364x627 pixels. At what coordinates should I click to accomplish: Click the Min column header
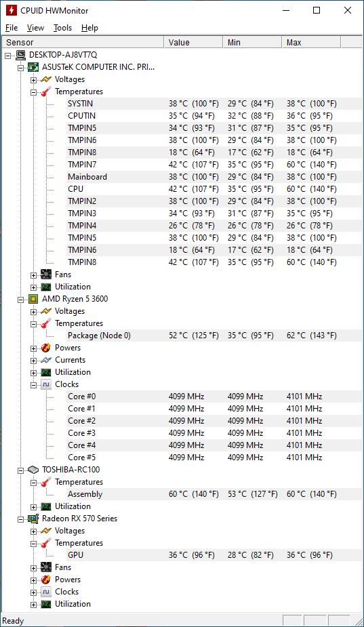point(252,43)
